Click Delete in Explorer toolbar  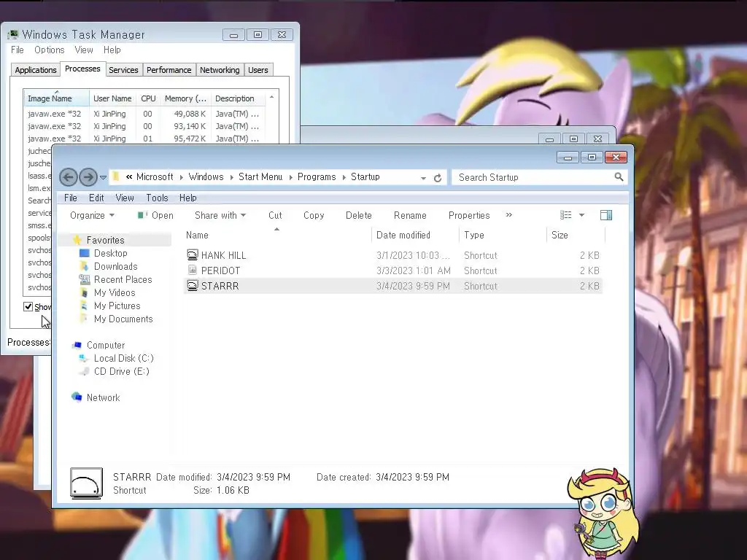[358, 215]
